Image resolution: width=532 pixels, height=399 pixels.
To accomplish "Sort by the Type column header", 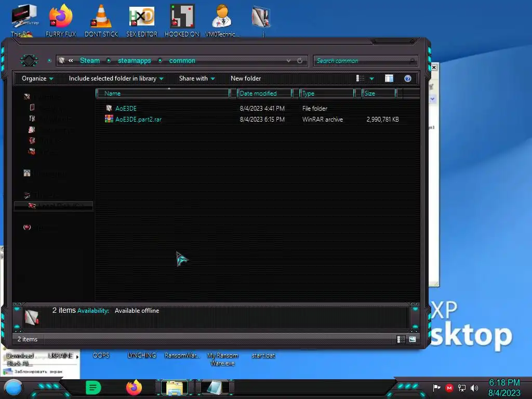I will pos(327,94).
